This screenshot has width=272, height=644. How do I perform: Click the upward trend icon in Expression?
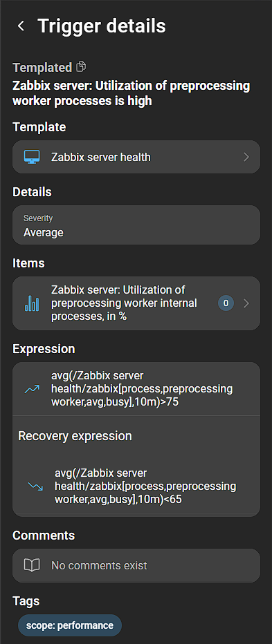(x=32, y=389)
